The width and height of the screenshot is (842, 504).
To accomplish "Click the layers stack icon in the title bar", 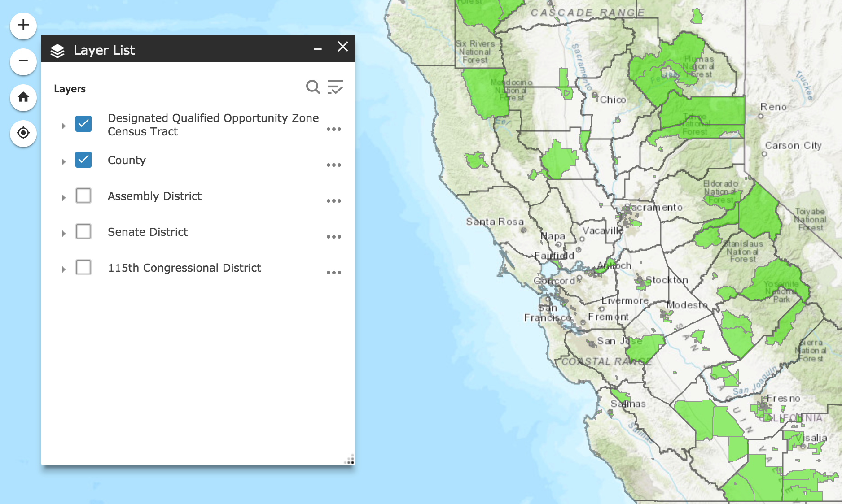I will point(57,49).
